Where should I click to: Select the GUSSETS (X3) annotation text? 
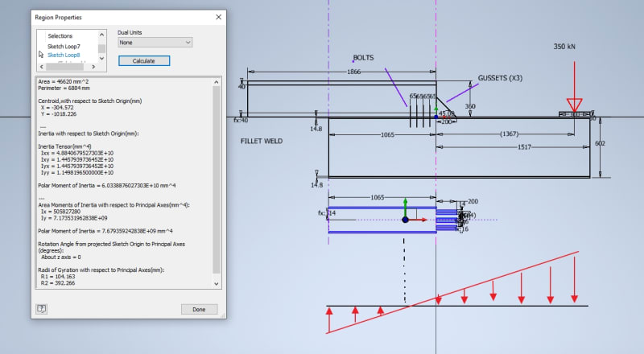click(x=500, y=78)
